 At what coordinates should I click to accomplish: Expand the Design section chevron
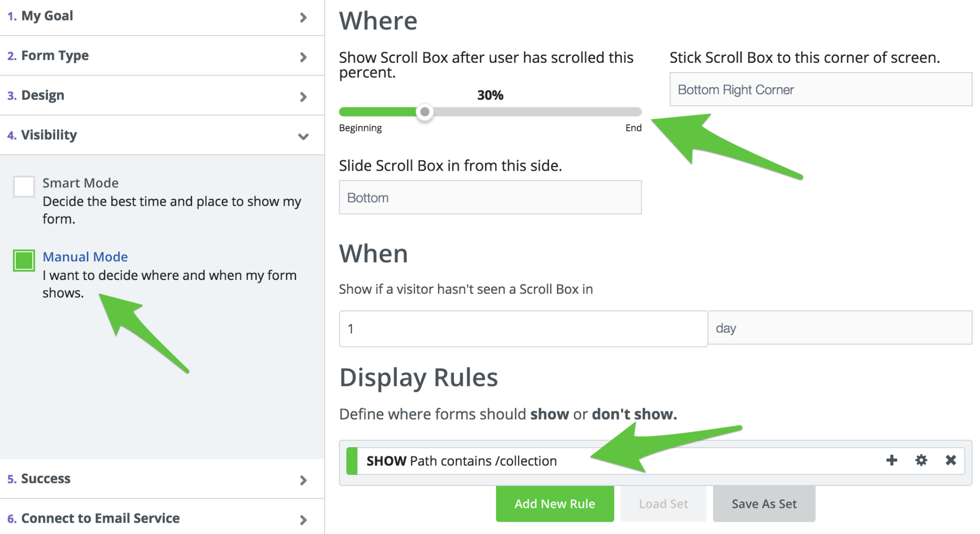(x=303, y=97)
